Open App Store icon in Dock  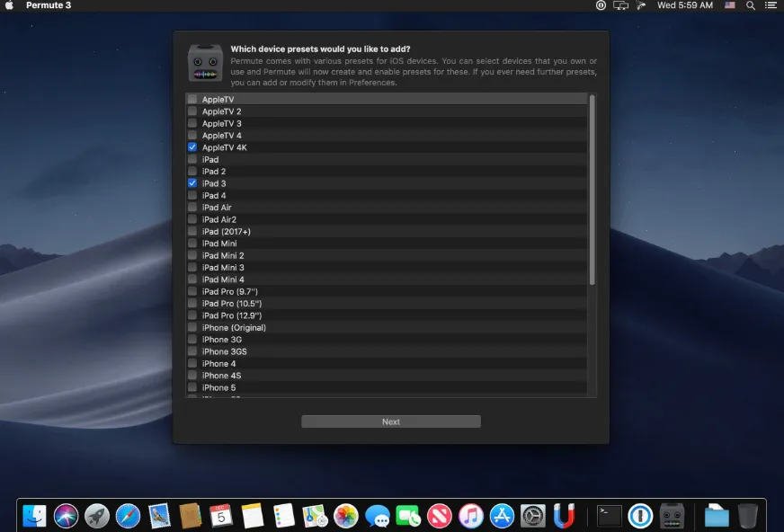(502, 516)
